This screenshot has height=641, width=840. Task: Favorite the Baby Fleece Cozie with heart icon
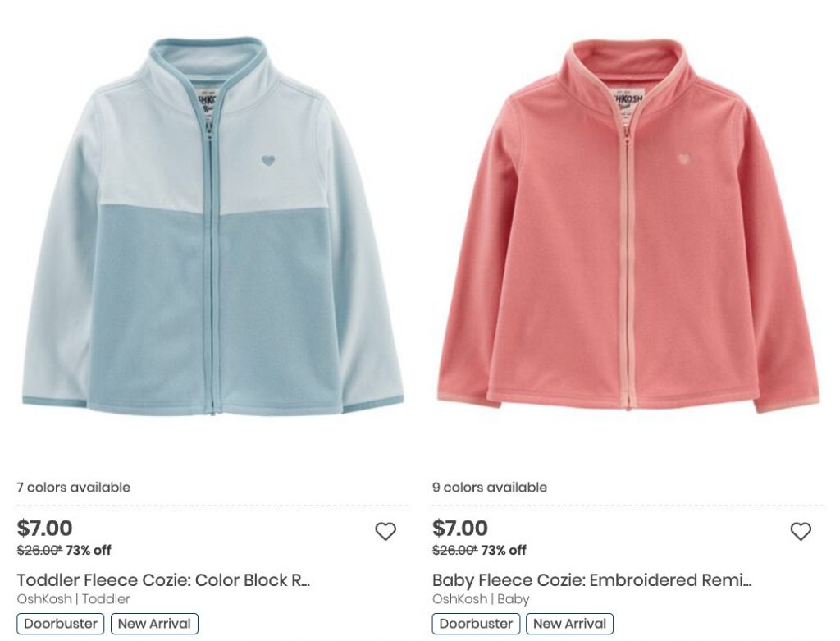click(801, 531)
